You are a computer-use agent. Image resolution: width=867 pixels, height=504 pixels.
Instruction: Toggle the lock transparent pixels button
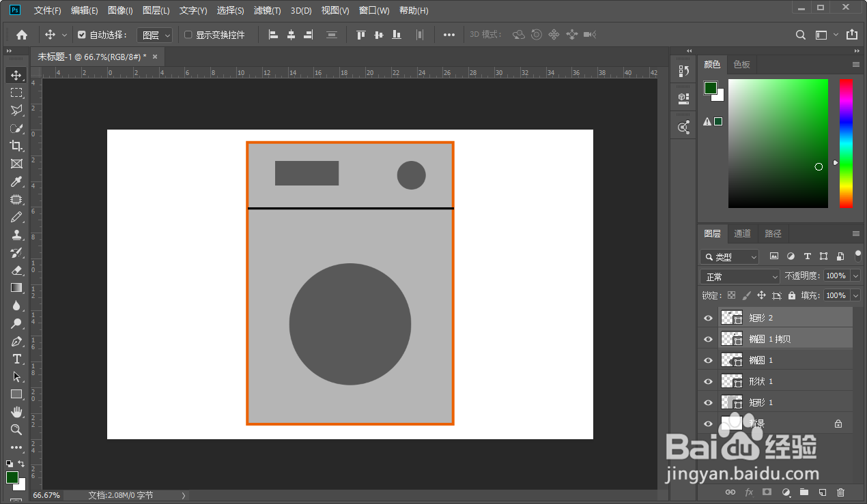tap(731, 295)
